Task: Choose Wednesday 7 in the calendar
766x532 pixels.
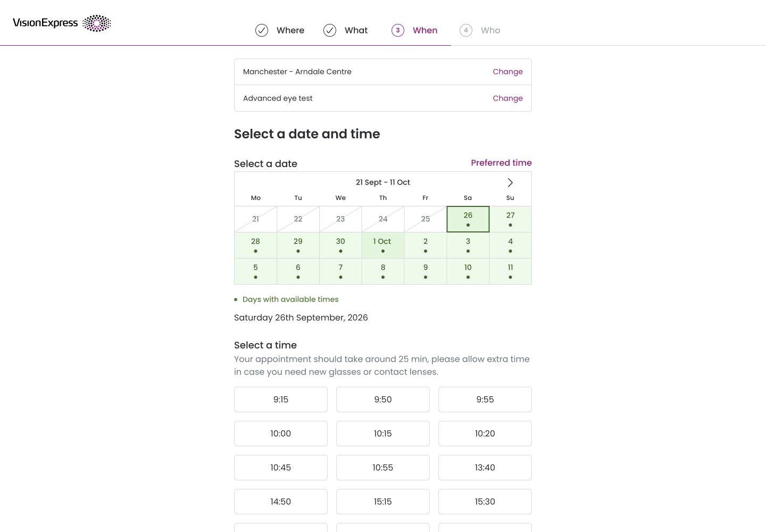Action: coord(340,271)
